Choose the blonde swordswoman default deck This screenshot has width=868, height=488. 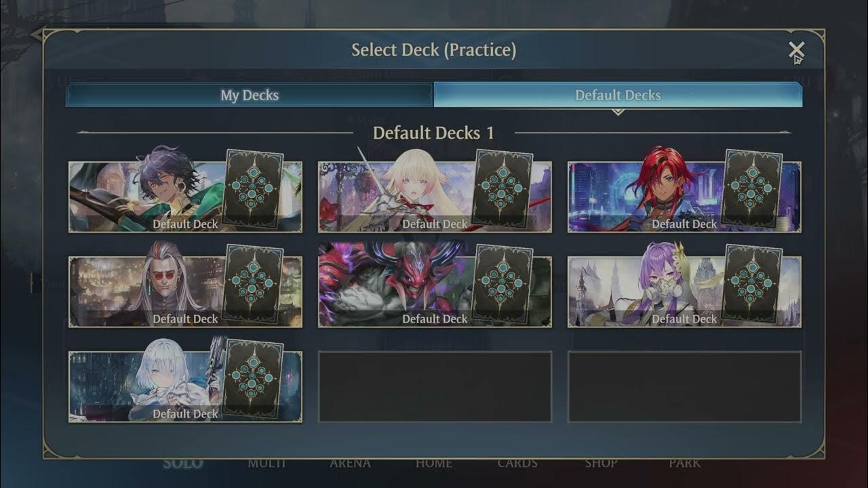pyautogui.click(x=435, y=197)
